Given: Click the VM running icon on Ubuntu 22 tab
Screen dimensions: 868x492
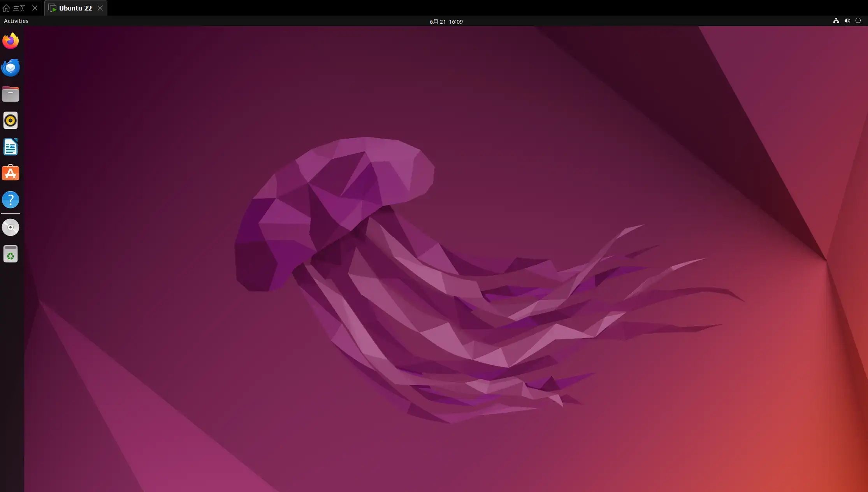Looking at the screenshot, I should coord(52,8).
